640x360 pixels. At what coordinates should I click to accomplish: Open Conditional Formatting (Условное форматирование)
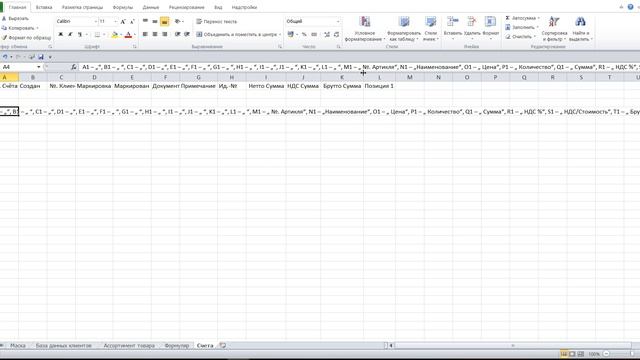tap(364, 29)
